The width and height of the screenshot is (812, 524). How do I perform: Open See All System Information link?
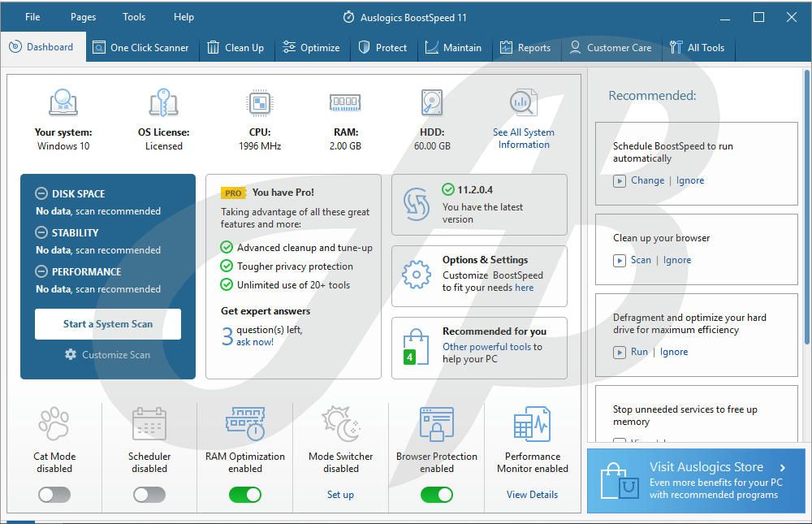pos(524,138)
